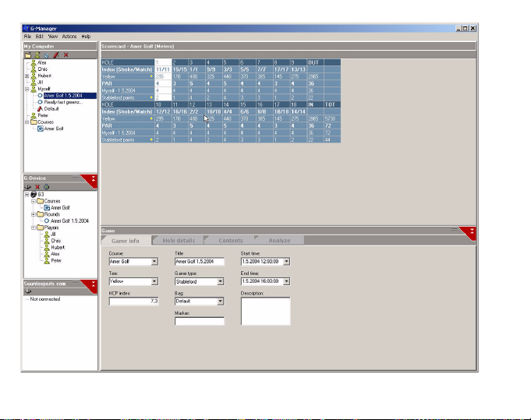This screenshot has height=420, width=531.
Task: Click the connect icon in G-Device toolbar
Action: (x=28, y=187)
